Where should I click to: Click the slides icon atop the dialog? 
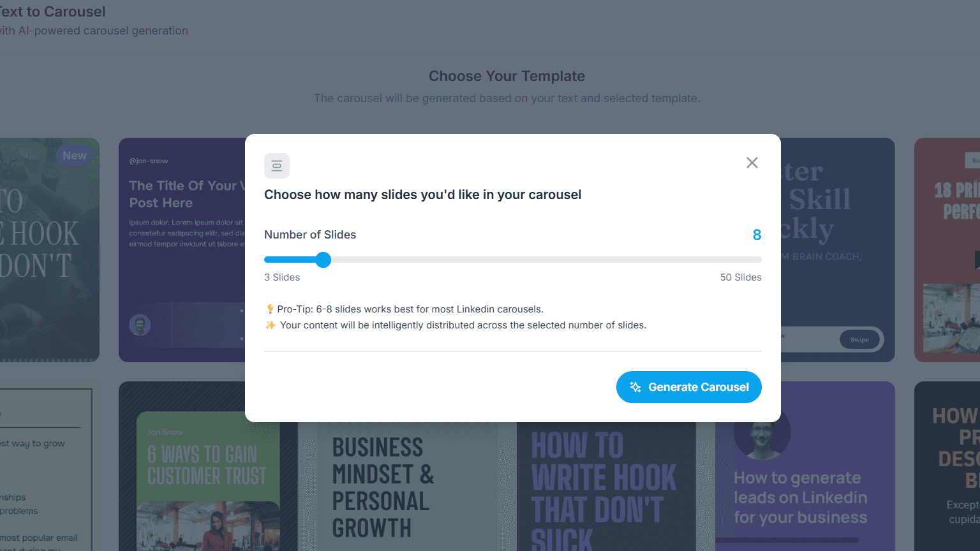277,166
